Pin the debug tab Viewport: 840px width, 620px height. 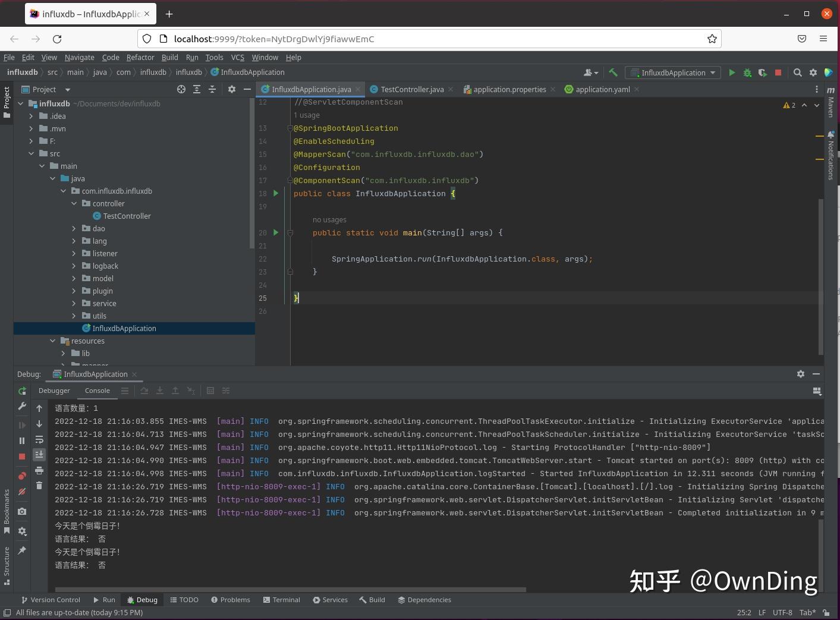[x=22, y=550]
